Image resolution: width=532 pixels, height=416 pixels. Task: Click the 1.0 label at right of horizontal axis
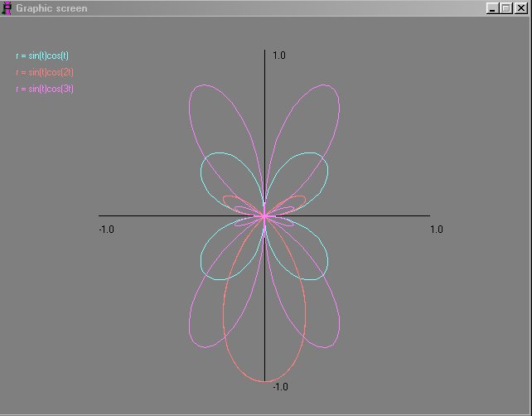437,230
